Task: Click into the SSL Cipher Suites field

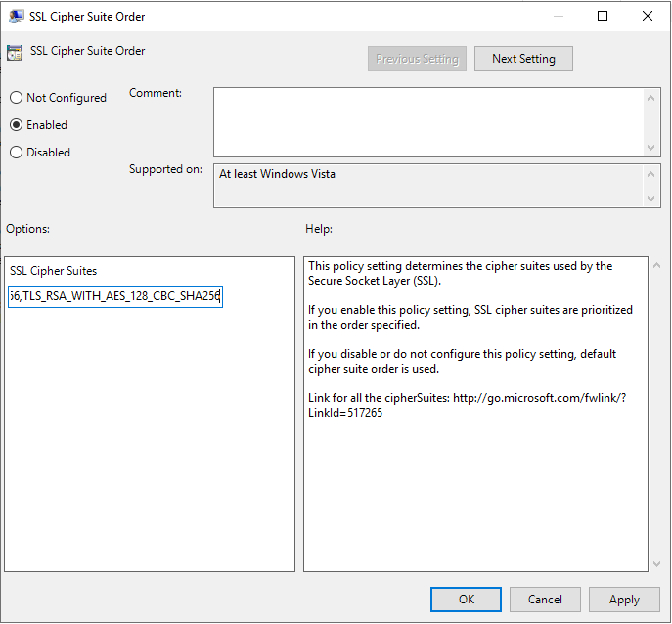Action: 115,296
